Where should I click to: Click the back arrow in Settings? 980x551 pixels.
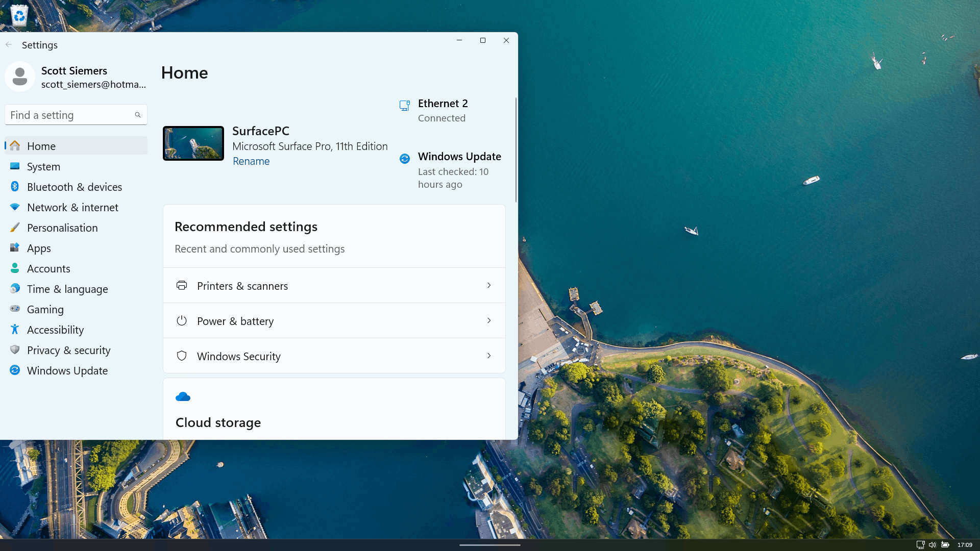(9, 45)
